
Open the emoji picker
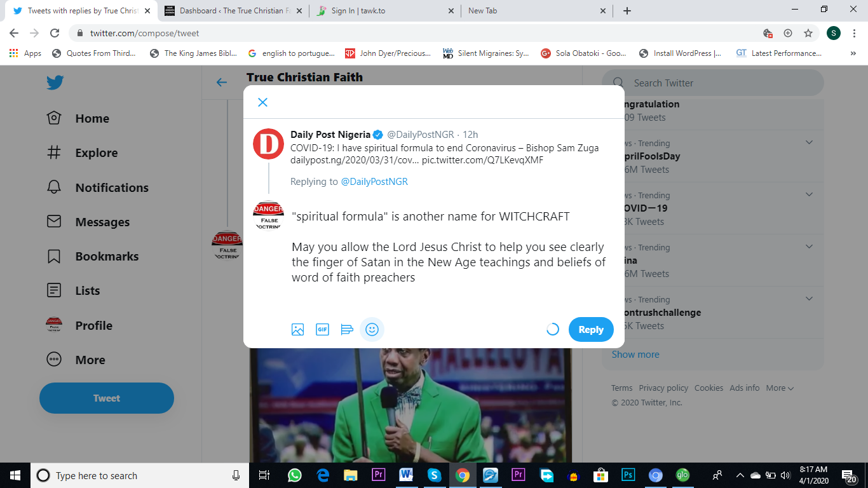tap(372, 329)
